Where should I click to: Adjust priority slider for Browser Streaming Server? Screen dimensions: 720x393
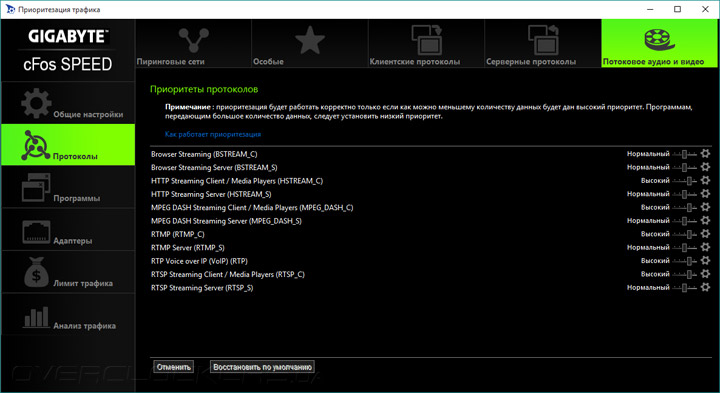click(685, 168)
